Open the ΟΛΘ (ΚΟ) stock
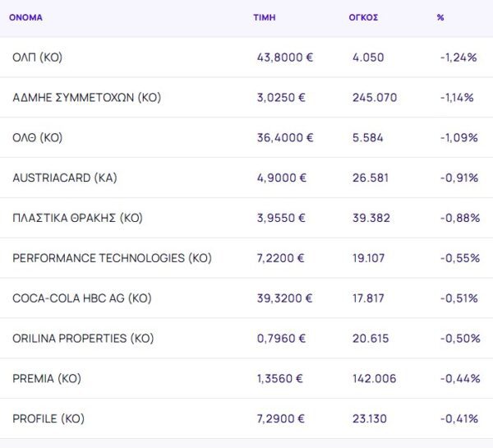The image size is (493, 448). (x=38, y=138)
